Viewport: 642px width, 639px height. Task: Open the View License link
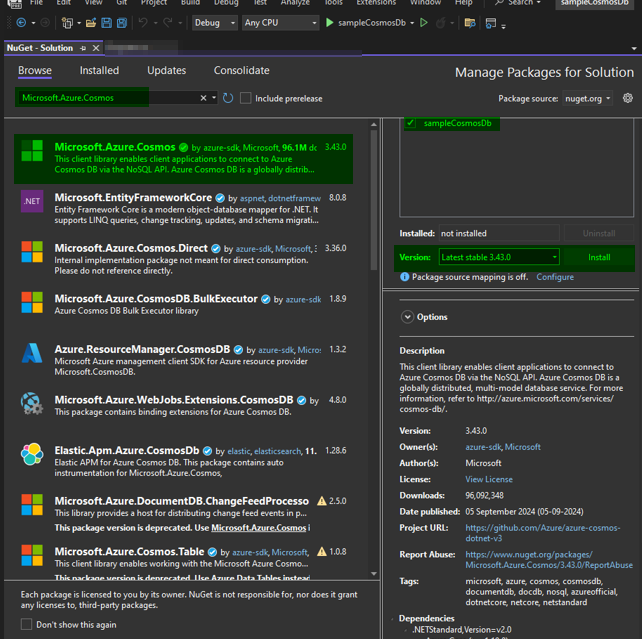click(489, 479)
